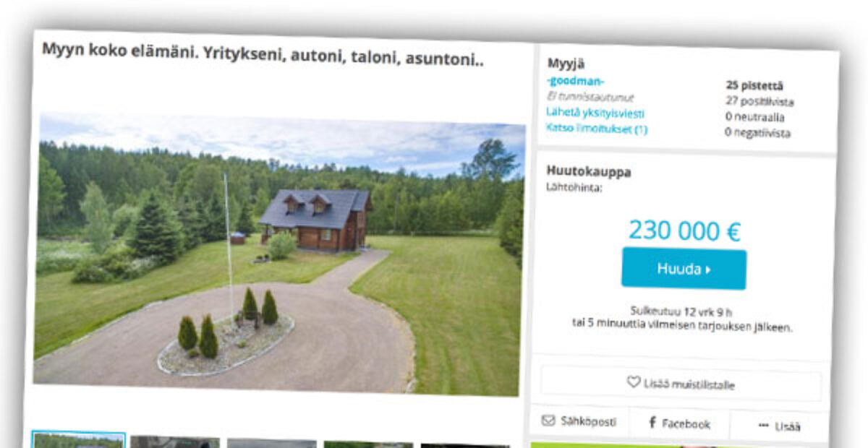Click the Facebook logo icon
This screenshot has height=448, width=868.
pos(652,423)
